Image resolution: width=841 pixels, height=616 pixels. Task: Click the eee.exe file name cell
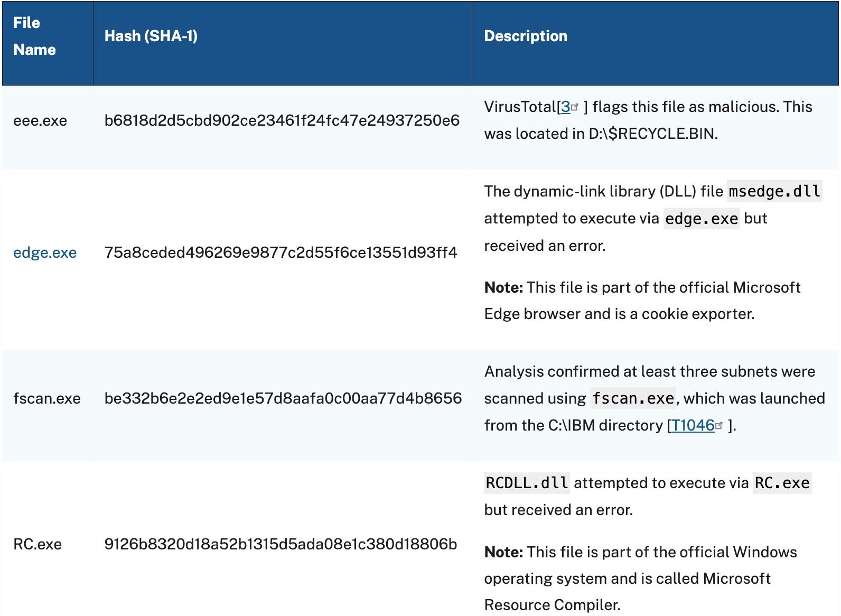40,120
